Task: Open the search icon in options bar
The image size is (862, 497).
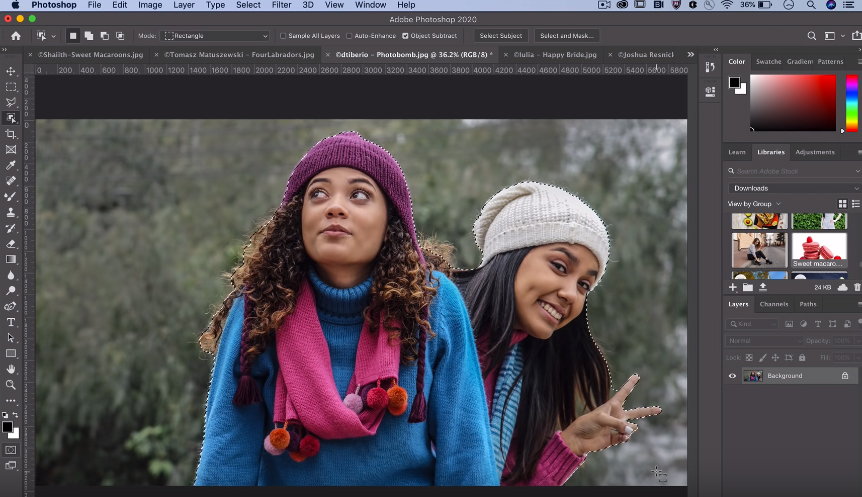Action: click(x=811, y=36)
